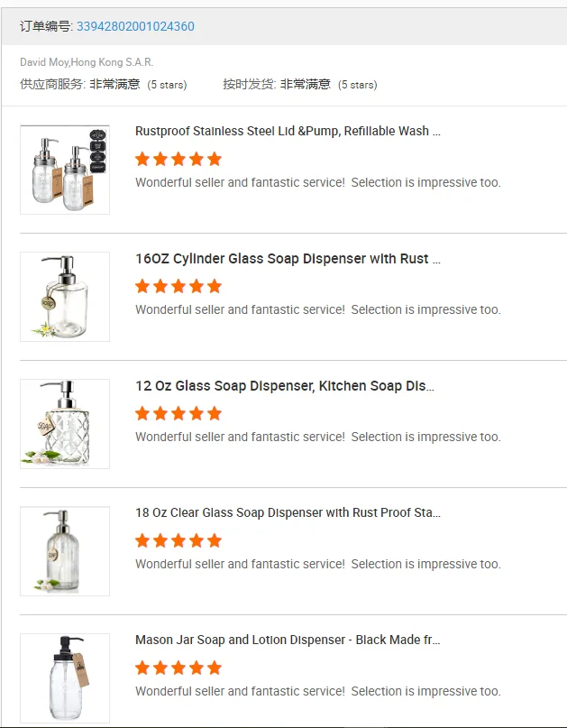Click the mason jar two-pack product thumbnail
This screenshot has width=567, height=728.
(65, 170)
